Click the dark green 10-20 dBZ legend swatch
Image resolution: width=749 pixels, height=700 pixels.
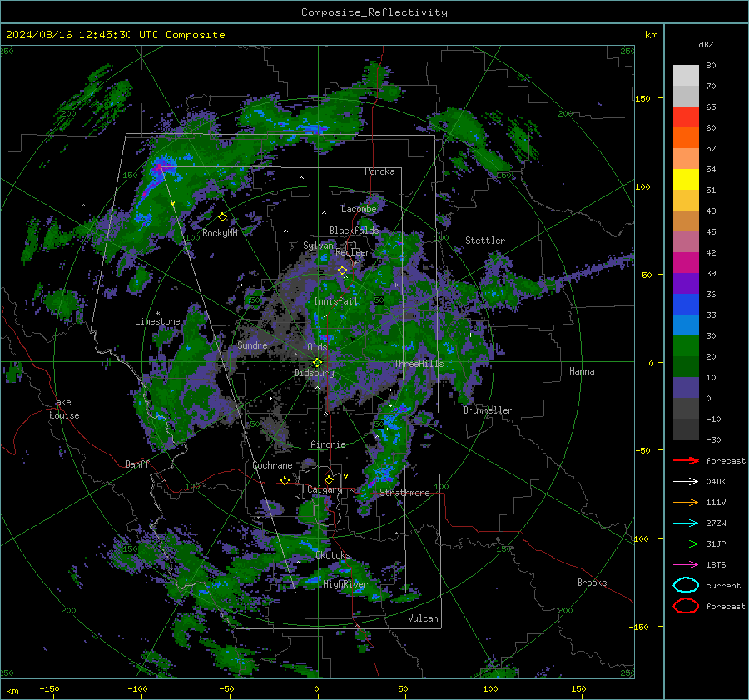pos(686,366)
